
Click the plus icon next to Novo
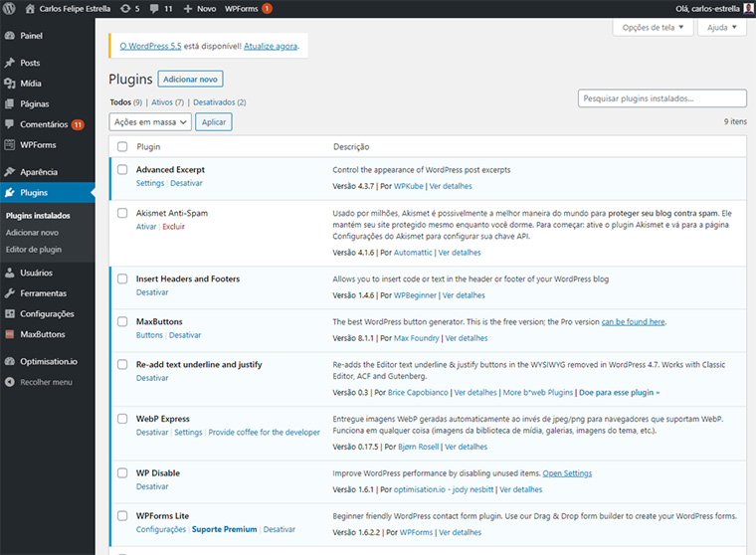tap(188, 9)
